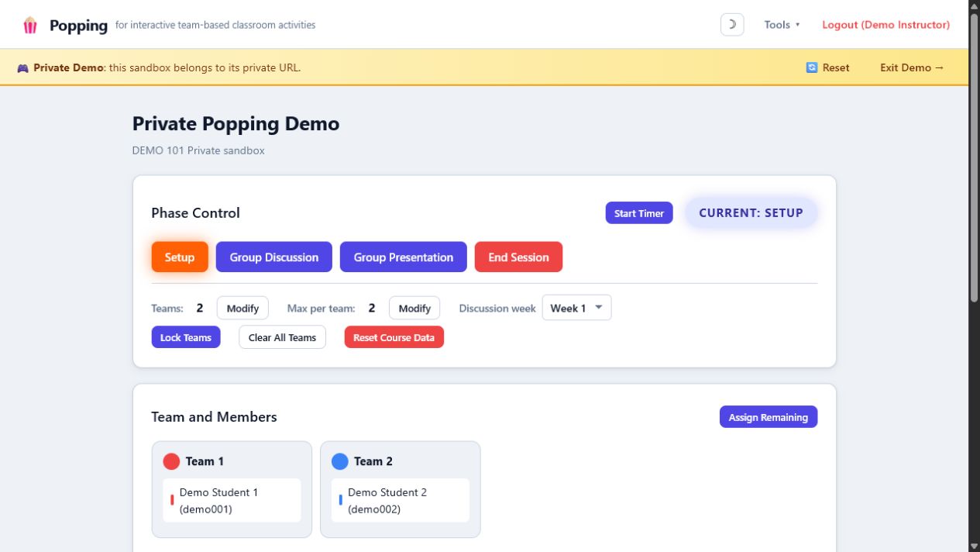Open the Tools dropdown menu
Image resolution: width=980 pixels, height=552 pixels.
(782, 25)
